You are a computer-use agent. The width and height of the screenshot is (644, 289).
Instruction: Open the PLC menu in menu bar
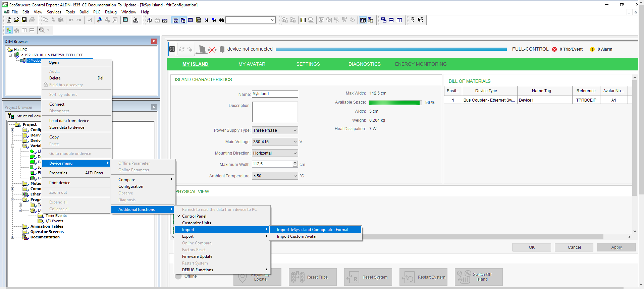click(x=97, y=12)
